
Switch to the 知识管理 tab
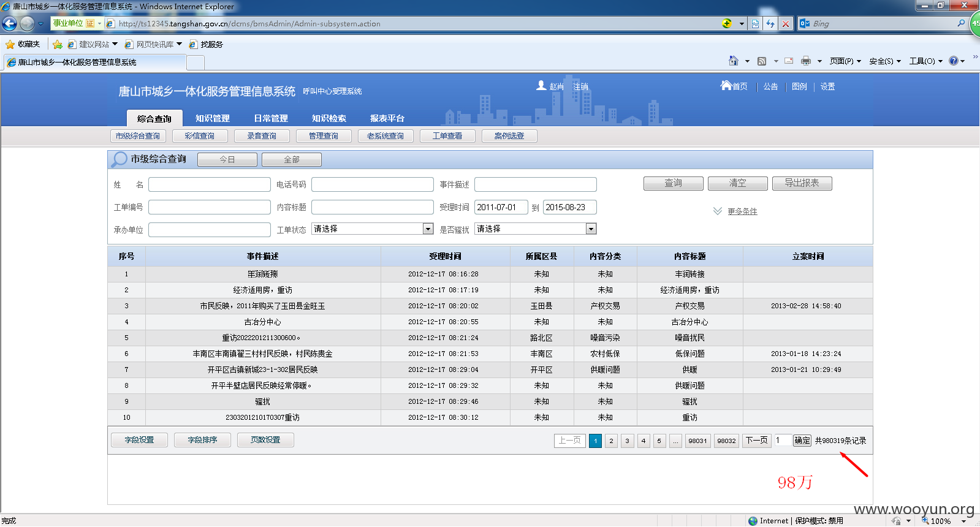(x=213, y=118)
